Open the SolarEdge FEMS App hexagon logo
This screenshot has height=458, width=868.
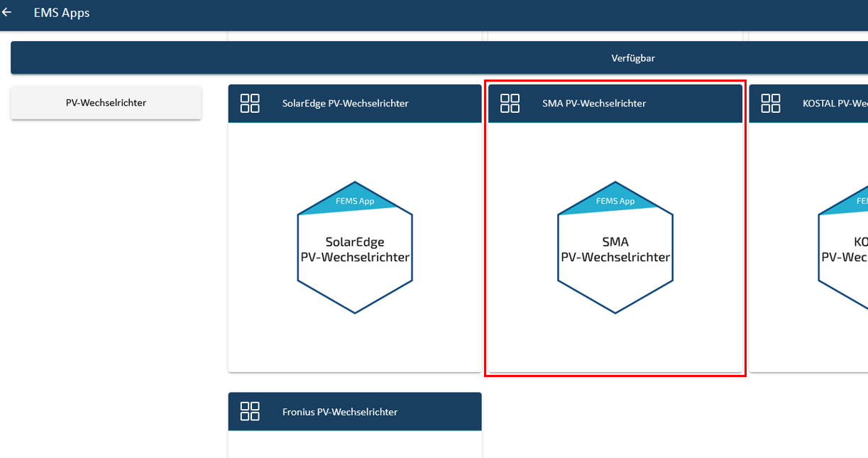(x=355, y=247)
